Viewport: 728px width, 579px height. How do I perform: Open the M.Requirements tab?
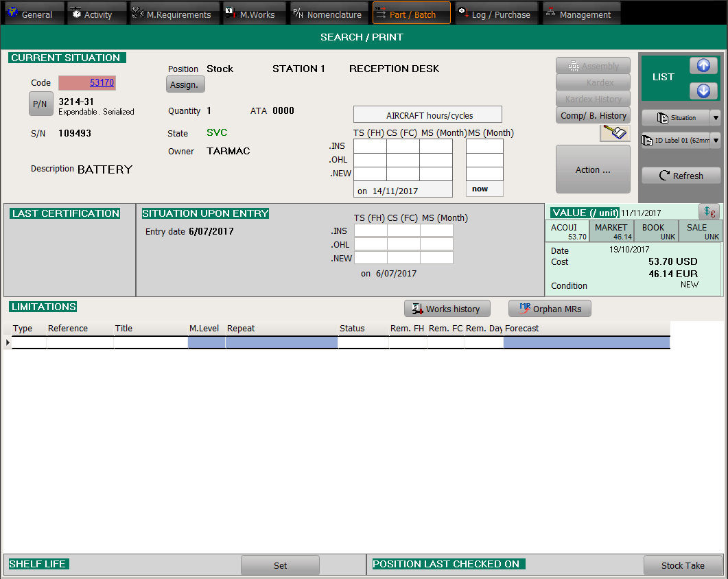click(x=174, y=14)
